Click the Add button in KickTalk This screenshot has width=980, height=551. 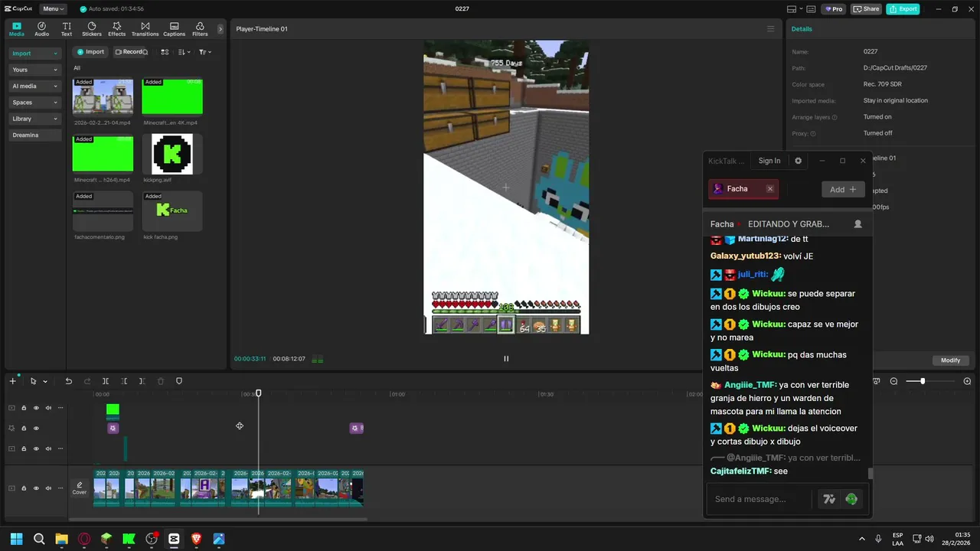click(843, 189)
